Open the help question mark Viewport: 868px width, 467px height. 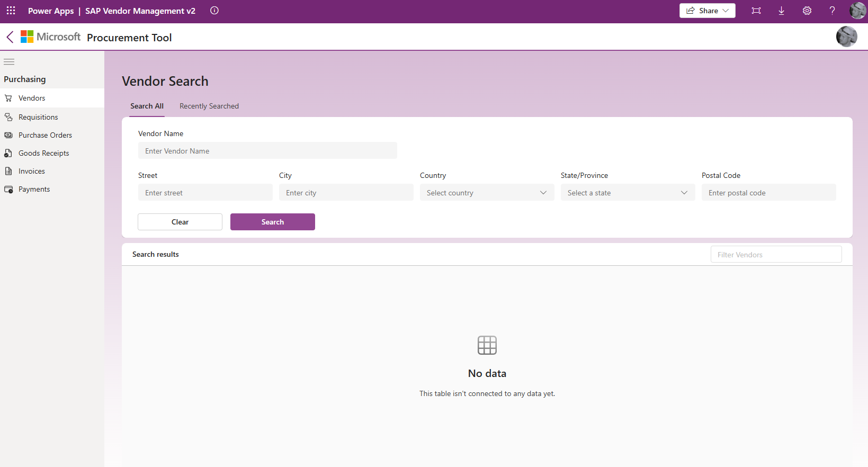click(x=833, y=11)
